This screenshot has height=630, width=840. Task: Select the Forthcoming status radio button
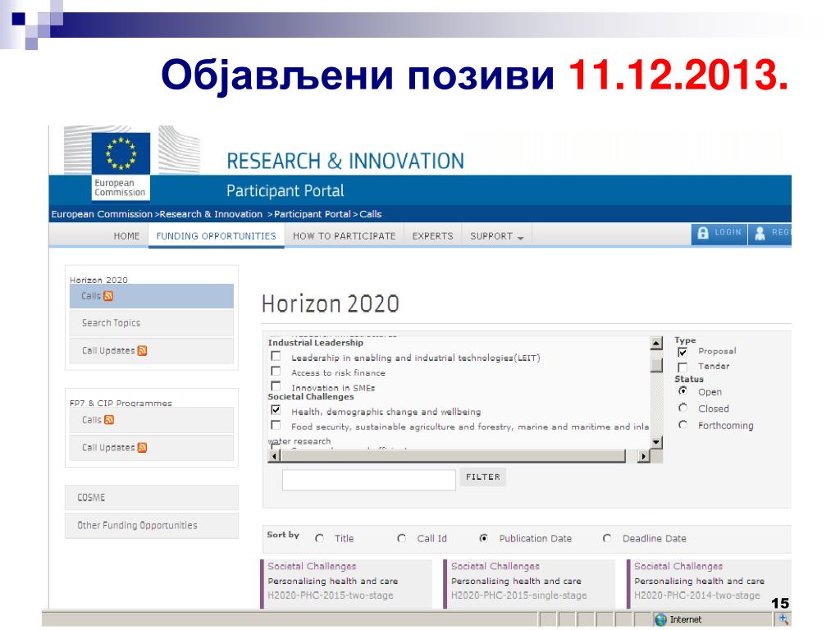tap(682, 425)
